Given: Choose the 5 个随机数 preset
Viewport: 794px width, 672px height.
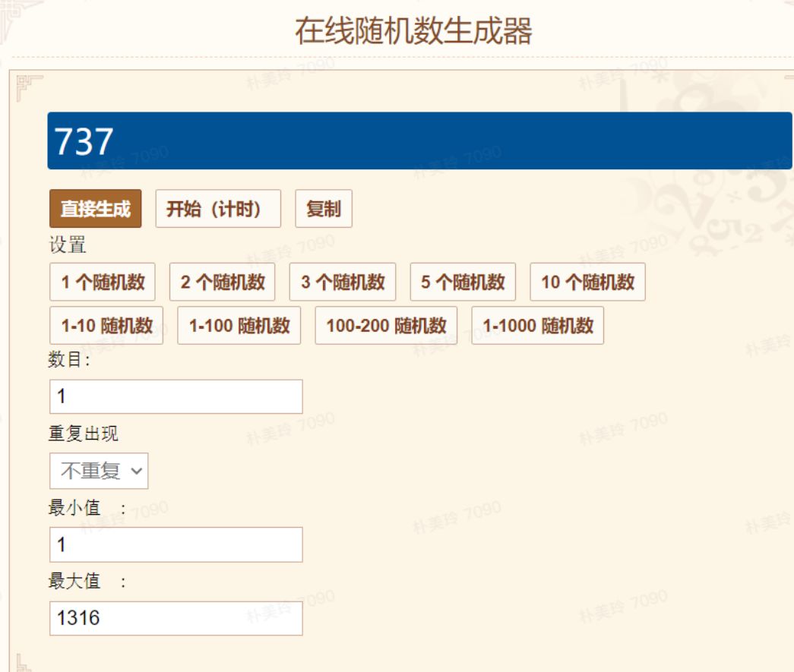Looking at the screenshot, I should click(463, 282).
